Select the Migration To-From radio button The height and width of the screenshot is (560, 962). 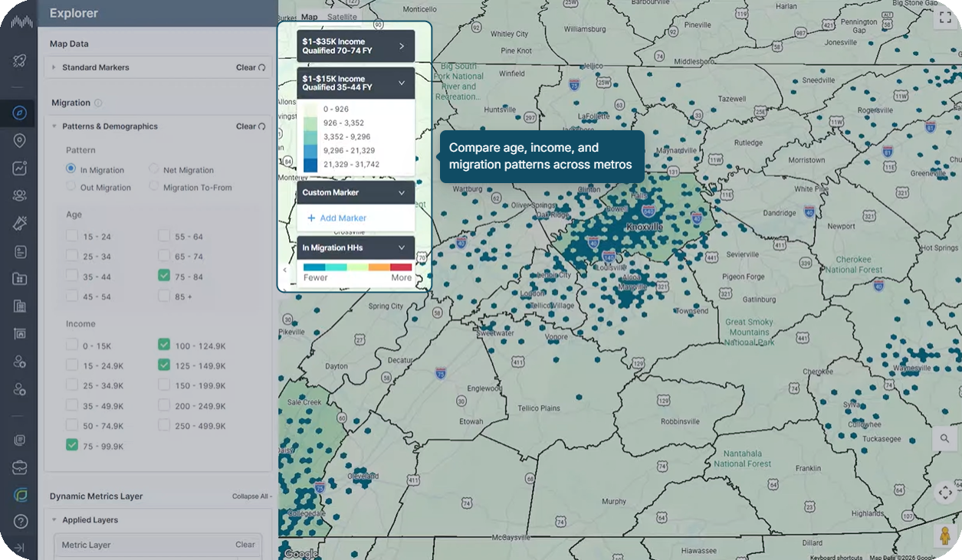click(x=154, y=186)
